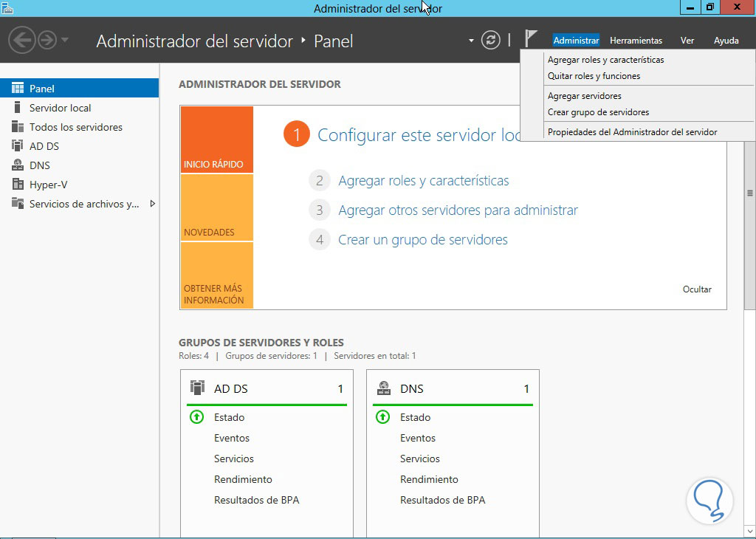Select Servidor local in sidebar
Screen dimensions: 756x539
click(61, 108)
